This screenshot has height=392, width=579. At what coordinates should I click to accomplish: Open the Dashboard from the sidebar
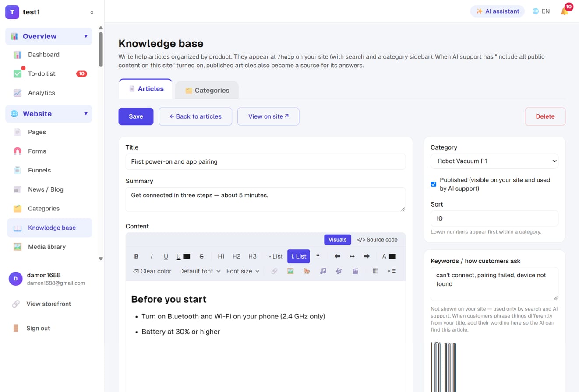(x=49, y=55)
